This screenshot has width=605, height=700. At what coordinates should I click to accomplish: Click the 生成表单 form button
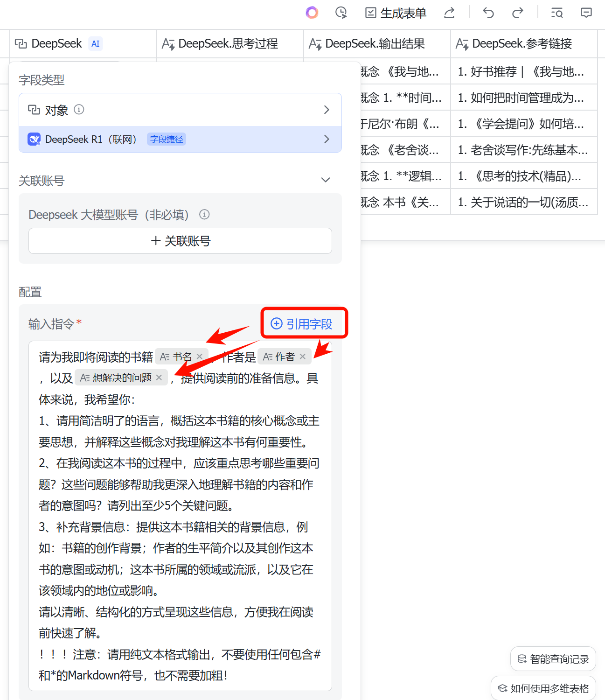pos(396,13)
